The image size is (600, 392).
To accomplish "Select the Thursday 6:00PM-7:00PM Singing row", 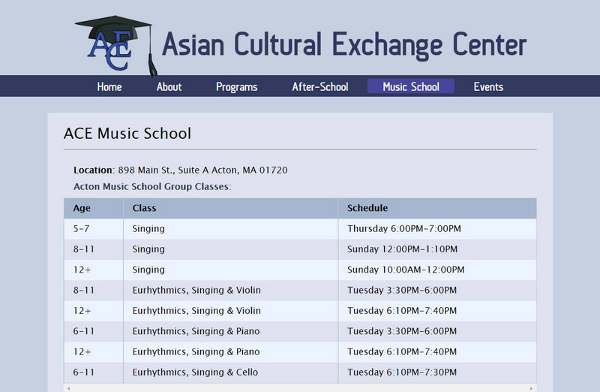I will [300, 229].
